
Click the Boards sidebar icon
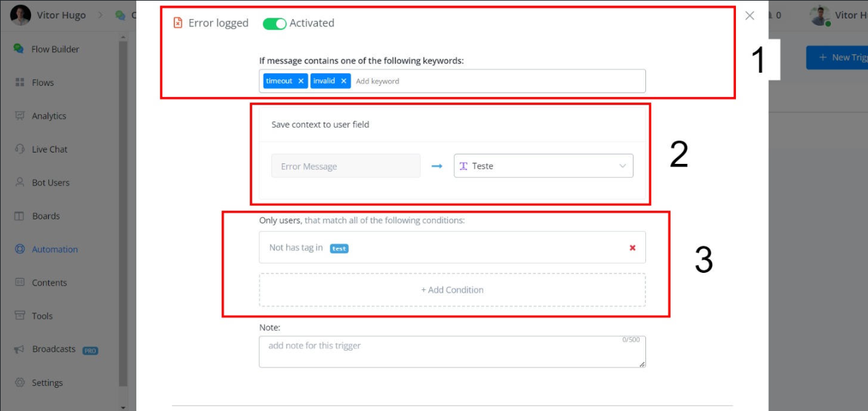[19, 216]
